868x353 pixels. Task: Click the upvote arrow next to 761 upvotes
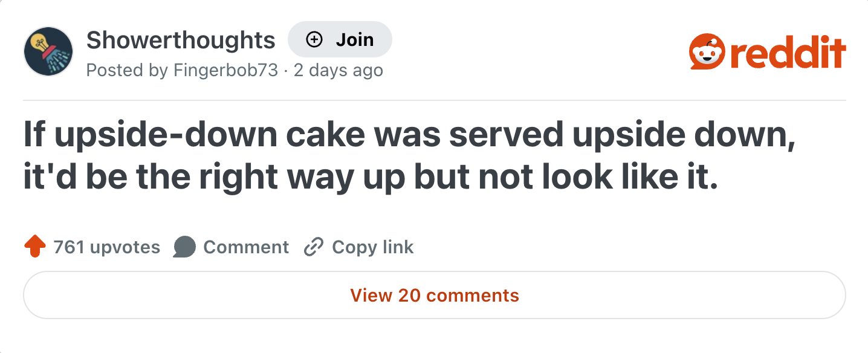coord(34,247)
